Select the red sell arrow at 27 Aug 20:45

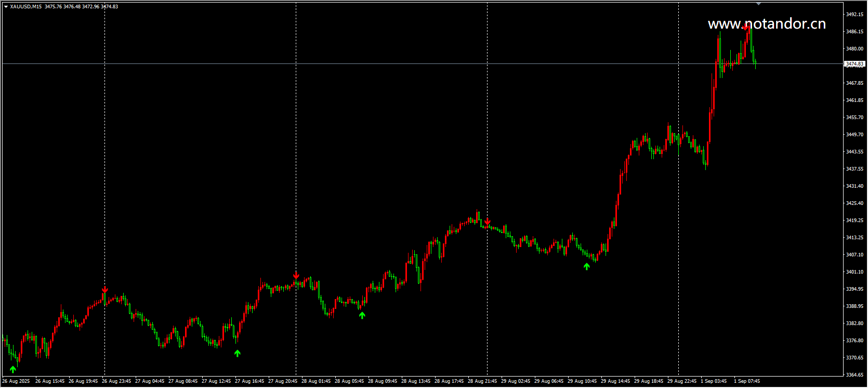point(296,276)
